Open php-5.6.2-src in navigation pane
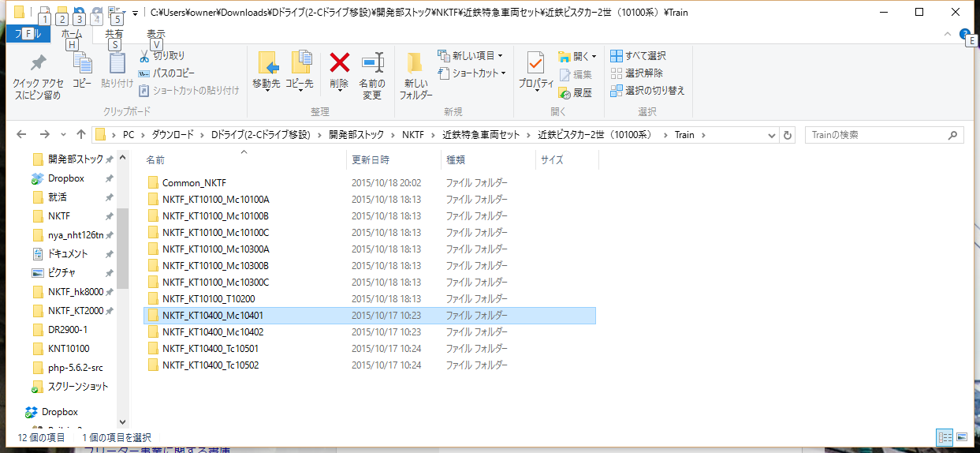The width and height of the screenshot is (980, 453). pos(74,368)
